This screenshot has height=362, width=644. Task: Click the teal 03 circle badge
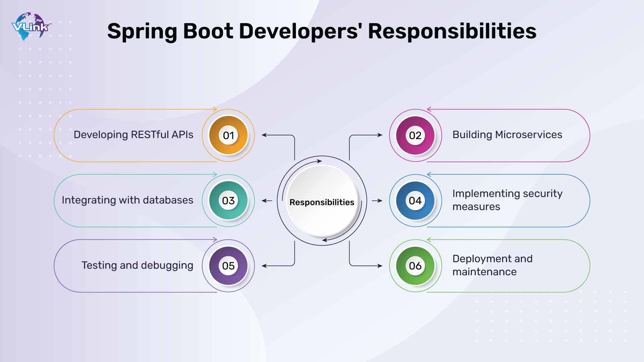tap(228, 200)
